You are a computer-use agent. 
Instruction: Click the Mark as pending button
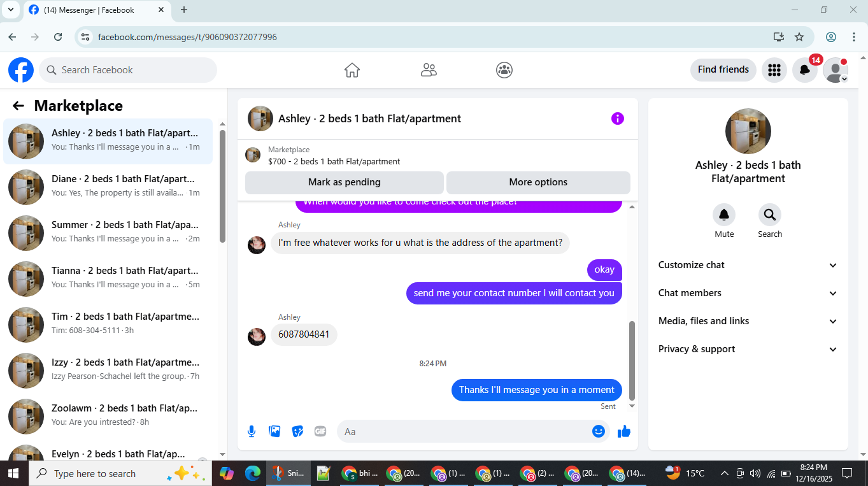point(345,182)
